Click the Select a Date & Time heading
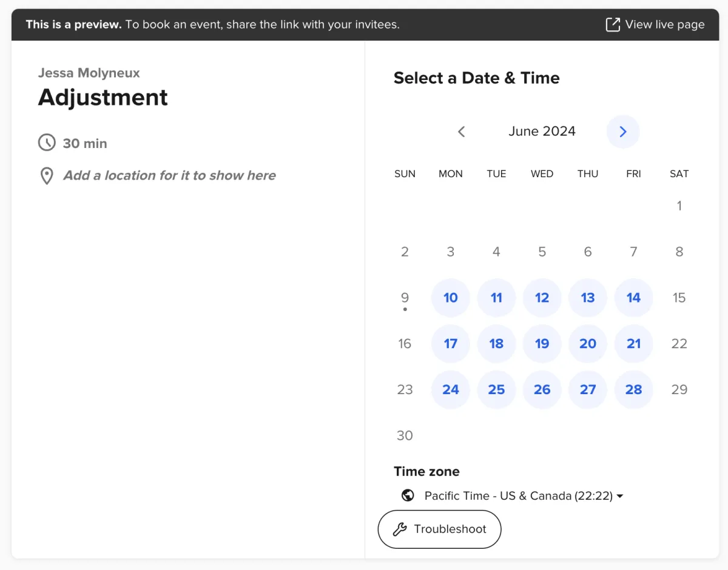 pos(477,78)
